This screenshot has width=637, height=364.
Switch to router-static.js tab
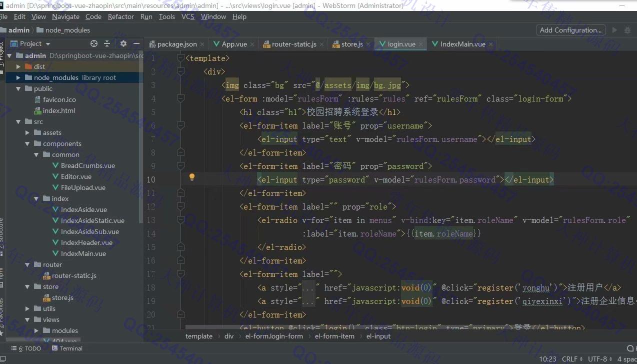tap(294, 44)
